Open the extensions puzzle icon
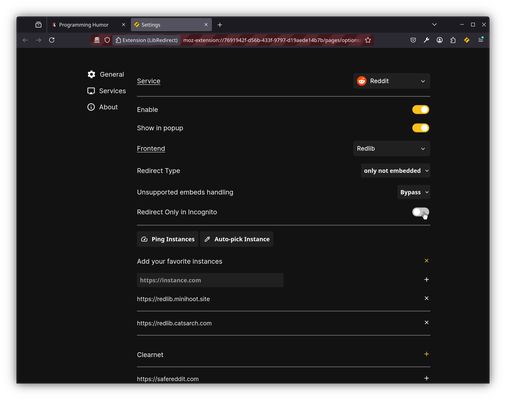 point(453,40)
